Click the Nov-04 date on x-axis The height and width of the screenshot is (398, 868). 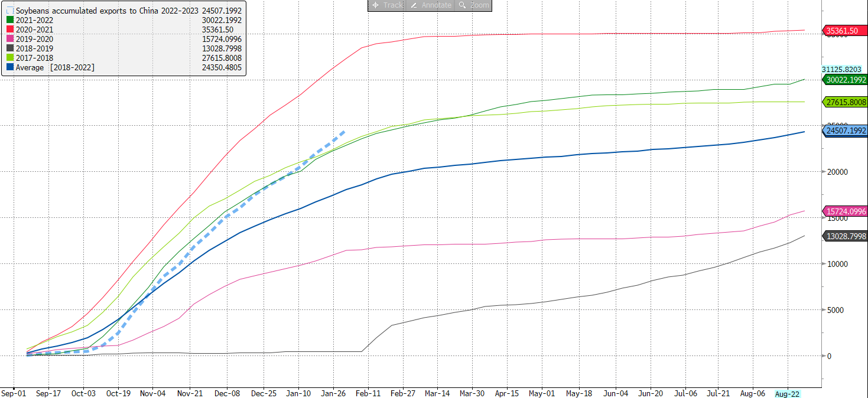154,393
